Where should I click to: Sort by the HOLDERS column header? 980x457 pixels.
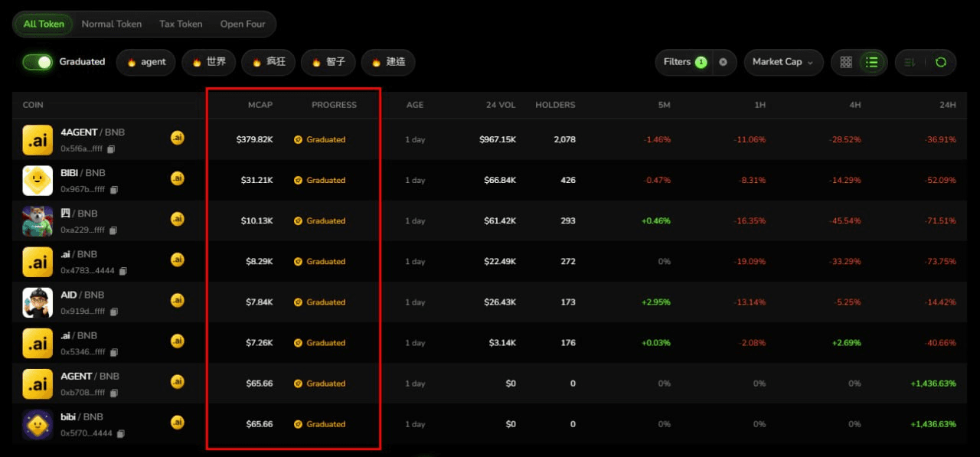pyautogui.click(x=555, y=105)
